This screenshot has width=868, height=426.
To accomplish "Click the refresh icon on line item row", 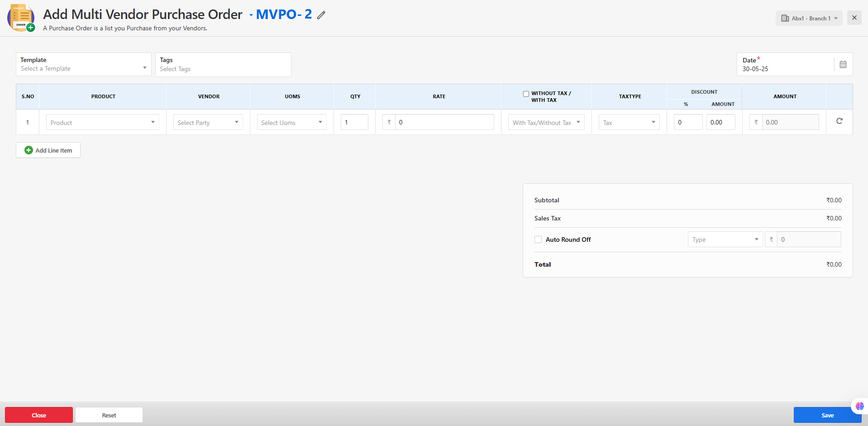I will point(839,121).
